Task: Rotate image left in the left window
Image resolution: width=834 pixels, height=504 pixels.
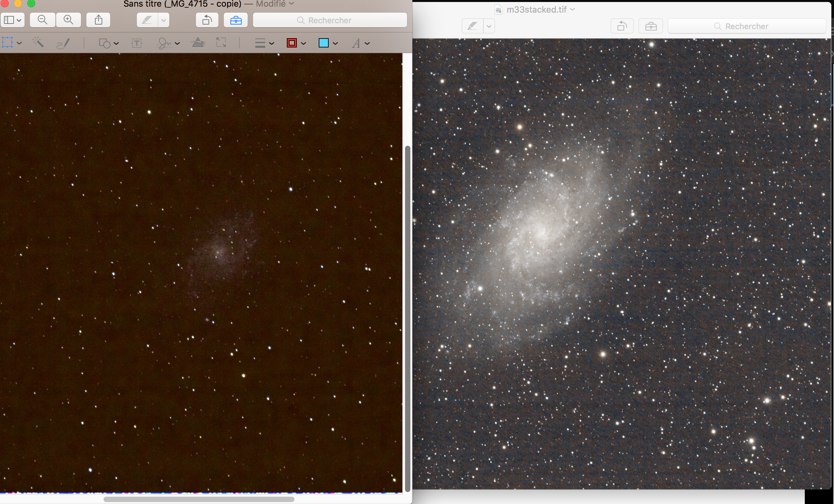Action: pyautogui.click(x=207, y=20)
